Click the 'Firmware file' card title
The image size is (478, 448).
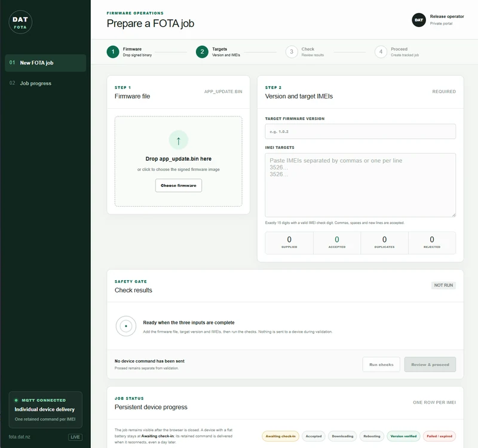[132, 96]
